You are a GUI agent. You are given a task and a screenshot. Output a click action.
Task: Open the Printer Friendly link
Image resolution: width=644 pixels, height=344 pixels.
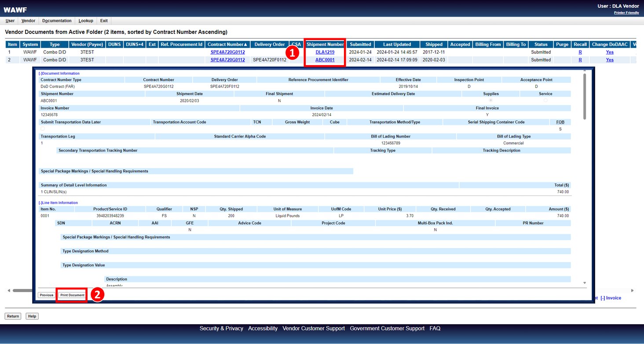pos(626,13)
